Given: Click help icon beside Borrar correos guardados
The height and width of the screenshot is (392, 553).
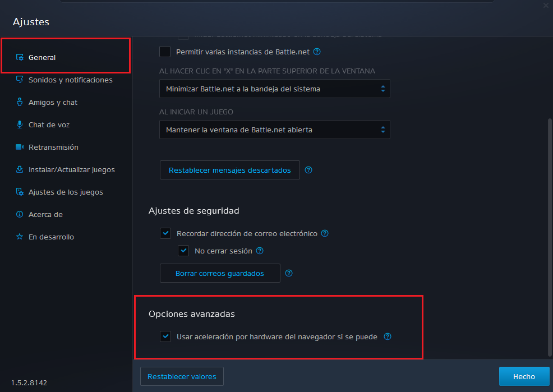Looking at the screenshot, I should click(x=289, y=273).
